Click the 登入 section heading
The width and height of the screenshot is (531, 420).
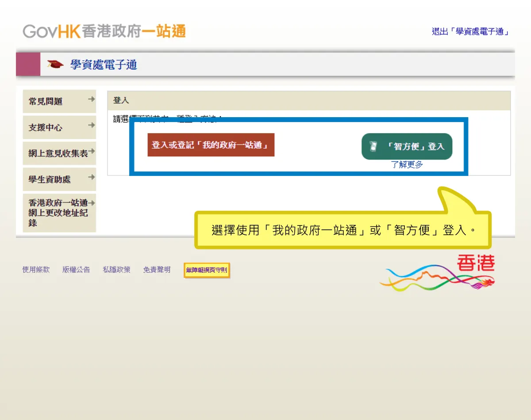(x=121, y=100)
